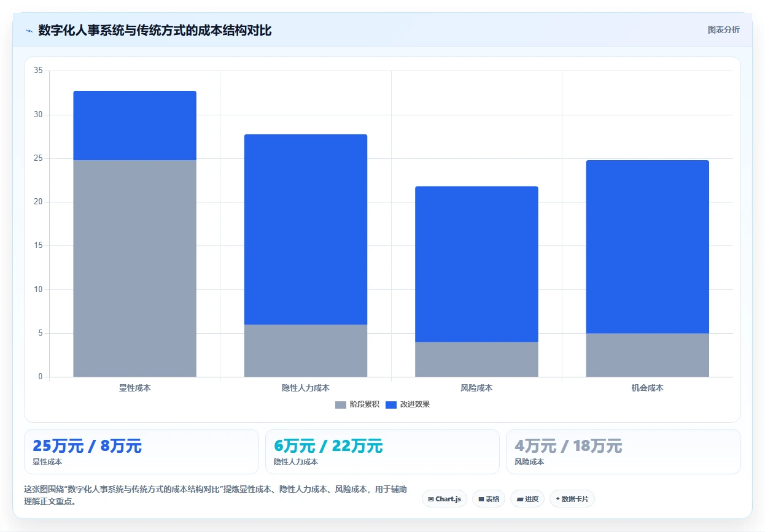Click the grey 阶段累积 legend color box
The height and width of the screenshot is (532, 765).
341,405
